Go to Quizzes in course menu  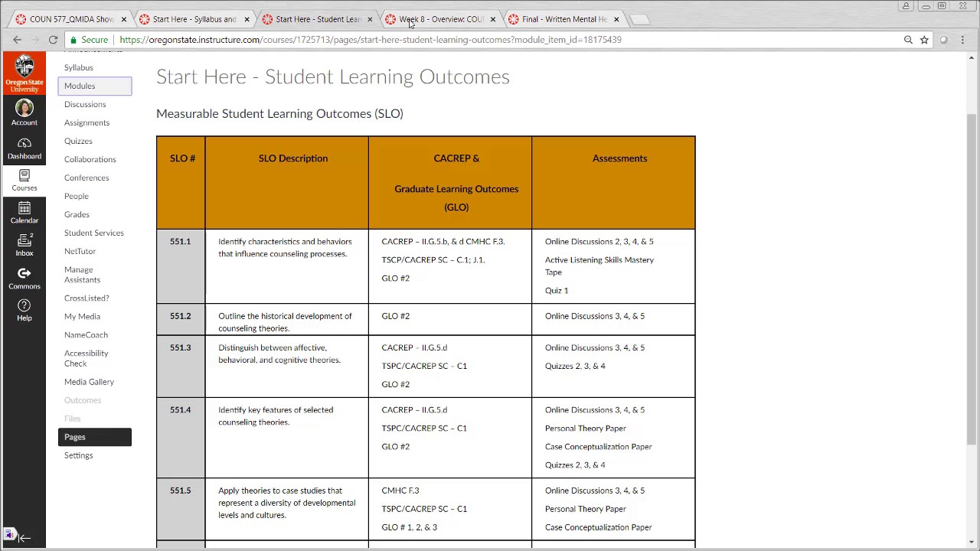point(78,141)
